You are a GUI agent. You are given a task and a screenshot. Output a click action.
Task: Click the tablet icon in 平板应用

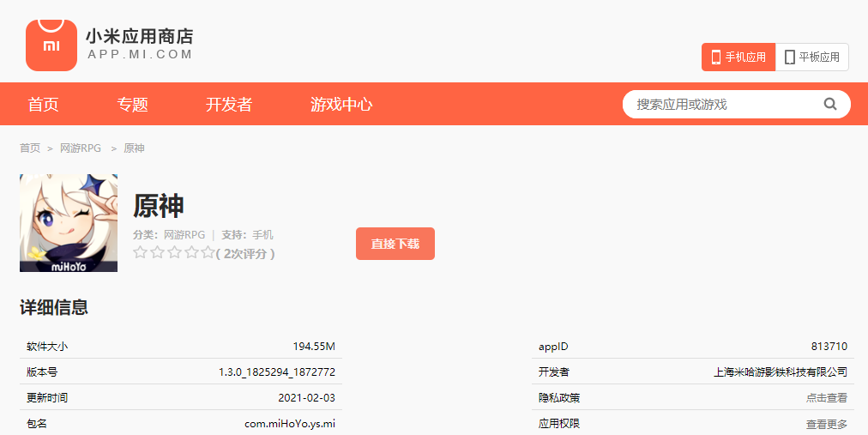coord(789,57)
